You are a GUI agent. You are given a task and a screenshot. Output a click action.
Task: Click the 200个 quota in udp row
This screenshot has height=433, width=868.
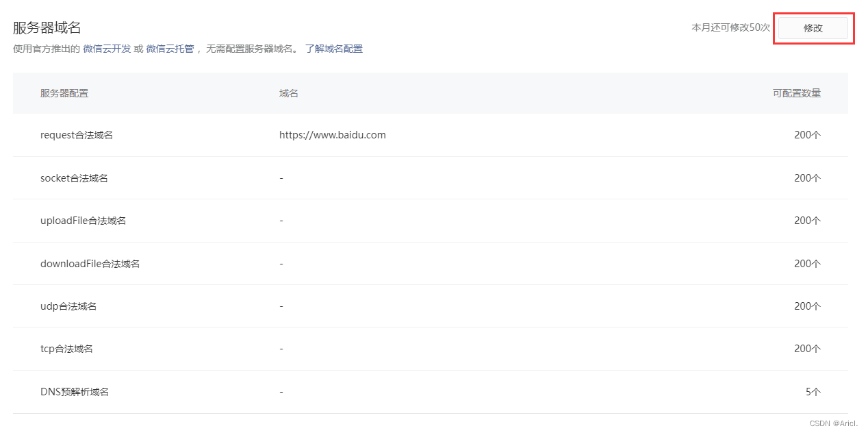point(808,306)
